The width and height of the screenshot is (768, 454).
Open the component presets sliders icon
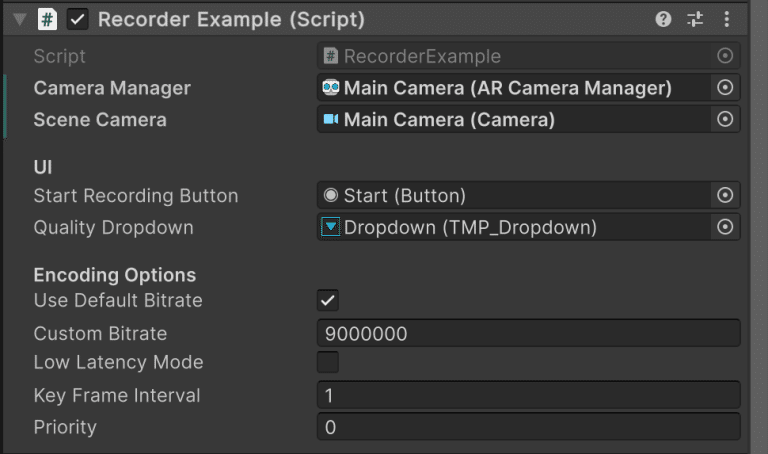(x=695, y=20)
